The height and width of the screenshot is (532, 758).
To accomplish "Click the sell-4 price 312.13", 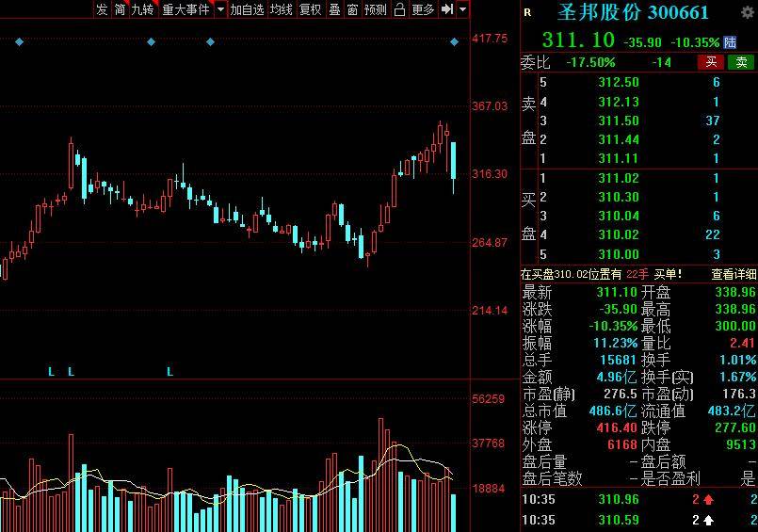I will [619, 102].
